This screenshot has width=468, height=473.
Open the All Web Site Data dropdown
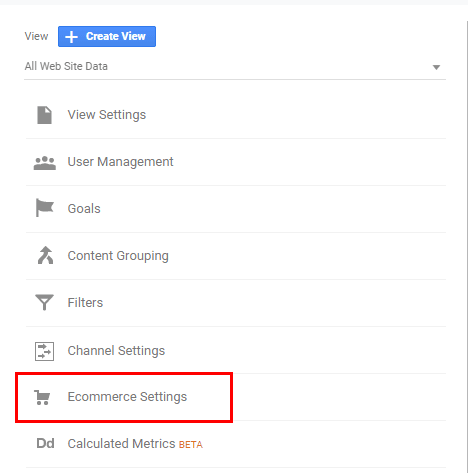[235, 66]
